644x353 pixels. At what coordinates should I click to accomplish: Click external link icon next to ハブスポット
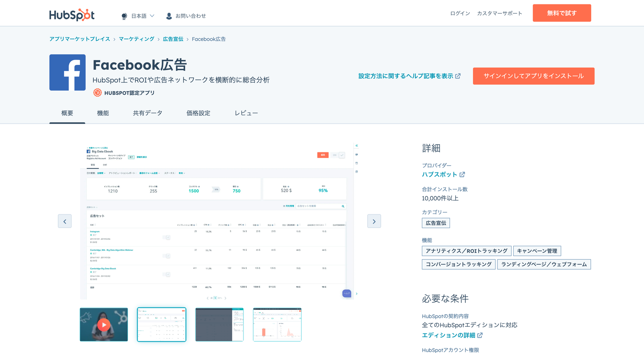[x=462, y=174]
